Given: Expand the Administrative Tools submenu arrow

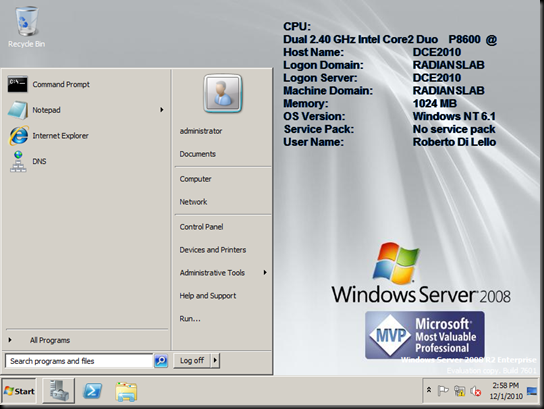Looking at the screenshot, I should 265,273.
